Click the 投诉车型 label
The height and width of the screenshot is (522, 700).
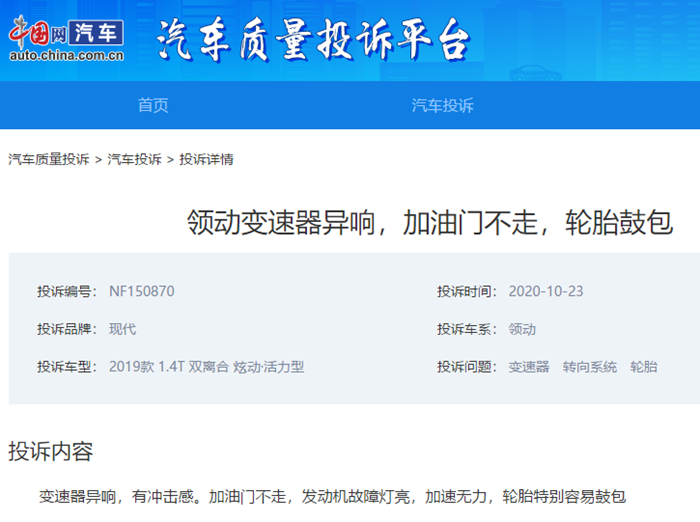coord(67,367)
